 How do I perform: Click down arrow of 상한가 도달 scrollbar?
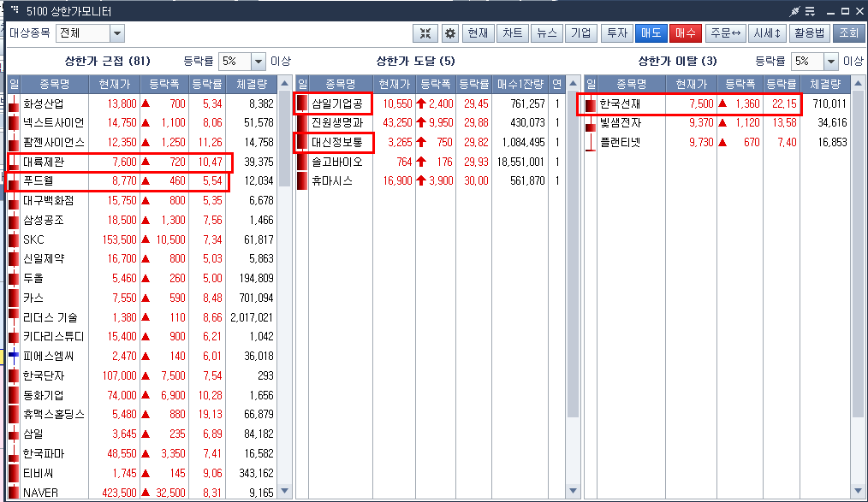(573, 490)
